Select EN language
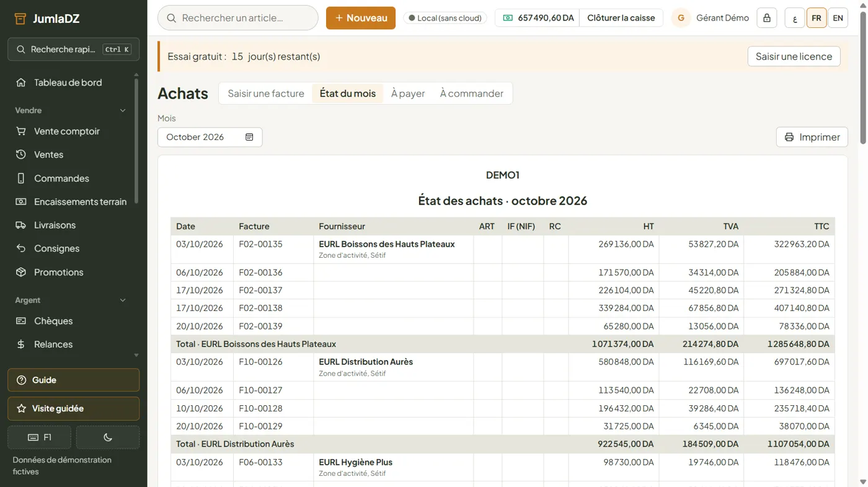The image size is (868, 487). pyautogui.click(x=838, y=18)
